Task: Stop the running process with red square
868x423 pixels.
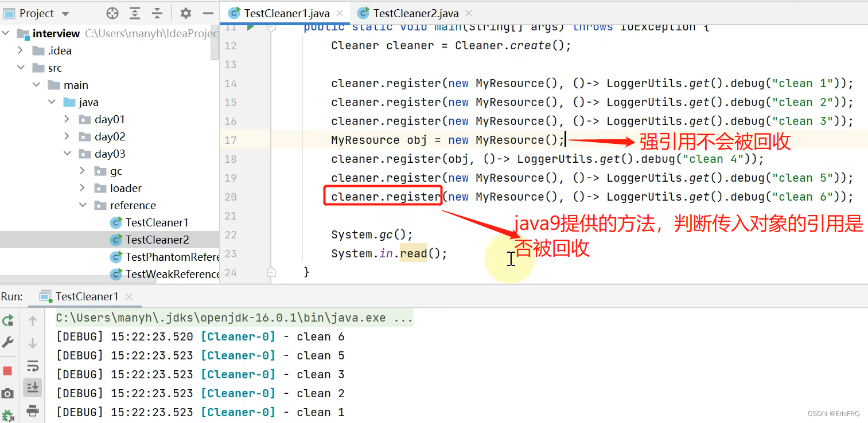Action: pos(8,371)
